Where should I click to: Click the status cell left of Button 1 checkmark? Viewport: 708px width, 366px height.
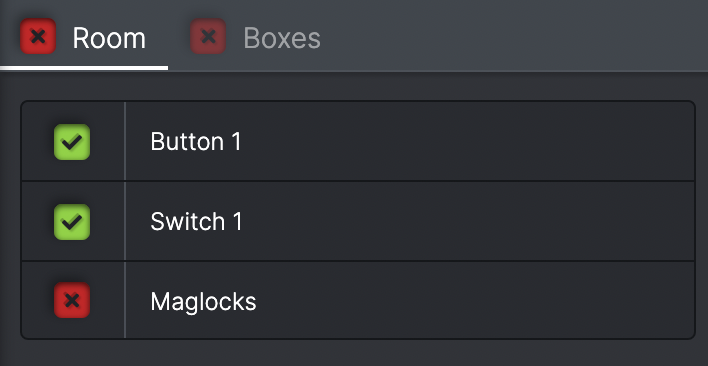click(37, 142)
